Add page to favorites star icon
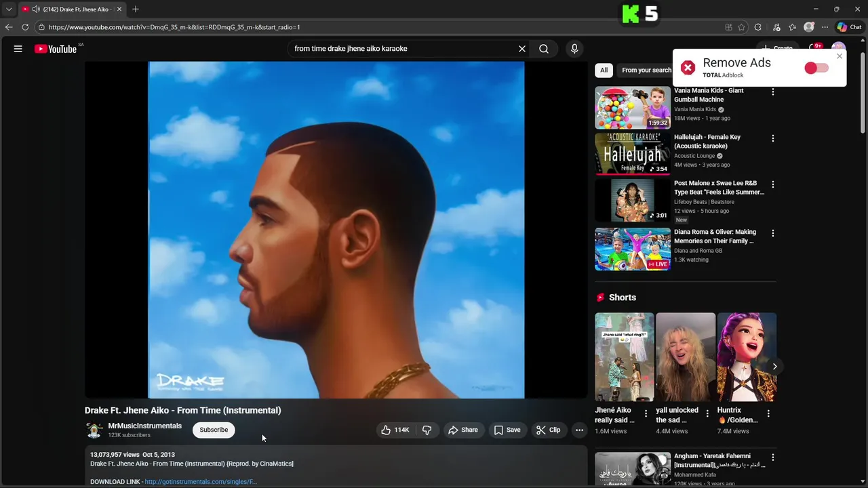Screen dimensions: 868x488 coord(741,27)
